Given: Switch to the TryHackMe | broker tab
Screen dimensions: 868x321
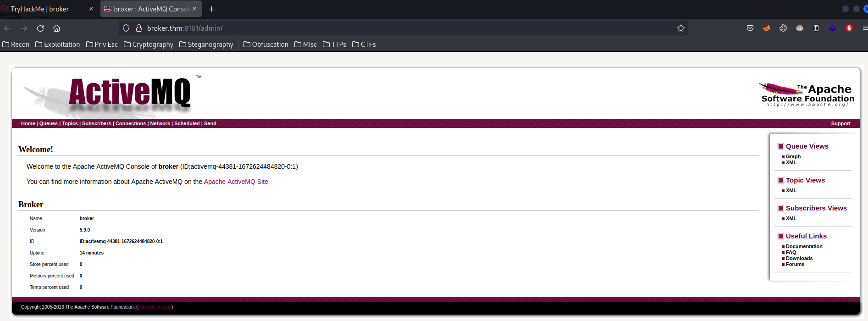Looking at the screenshot, I should 40,9.
